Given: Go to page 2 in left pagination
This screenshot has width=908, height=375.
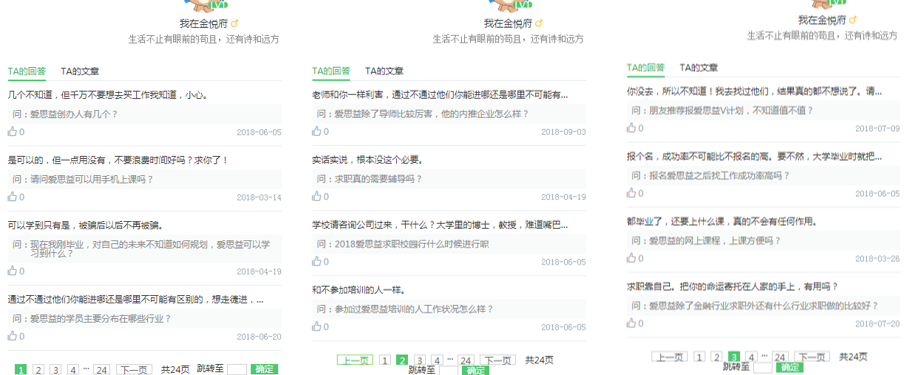Looking at the screenshot, I should tap(38, 369).
